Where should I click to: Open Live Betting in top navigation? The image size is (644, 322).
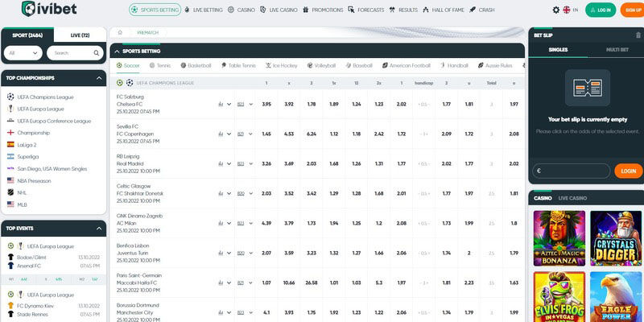tap(204, 10)
